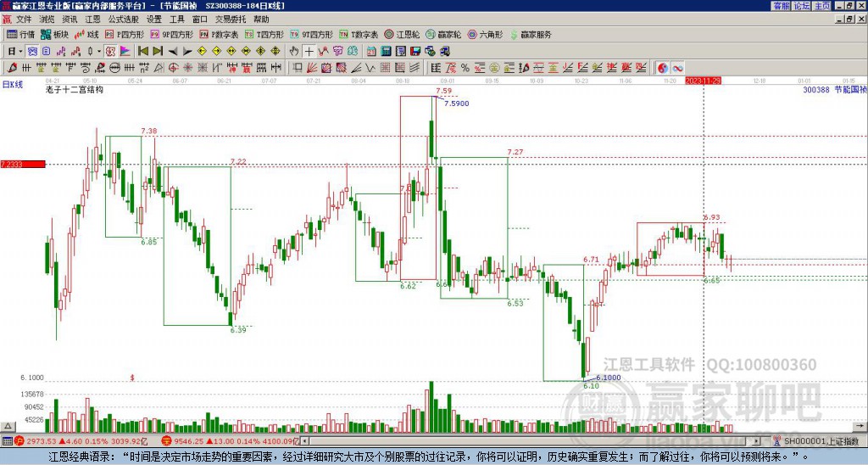This screenshot has width=868, height=465.
Task: Open 赢家服务 service button
Action: click(531, 34)
